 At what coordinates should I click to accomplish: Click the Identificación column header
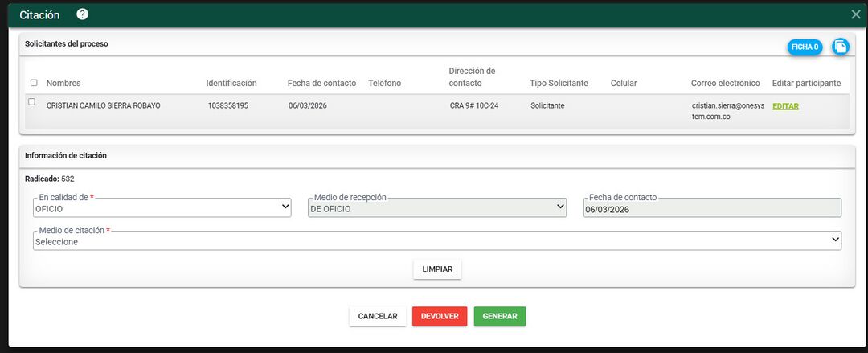pyautogui.click(x=231, y=83)
